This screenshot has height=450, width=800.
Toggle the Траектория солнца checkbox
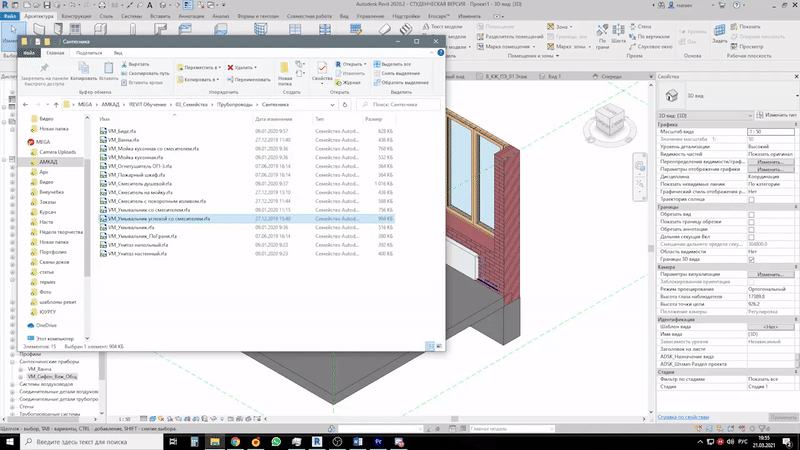tap(752, 199)
